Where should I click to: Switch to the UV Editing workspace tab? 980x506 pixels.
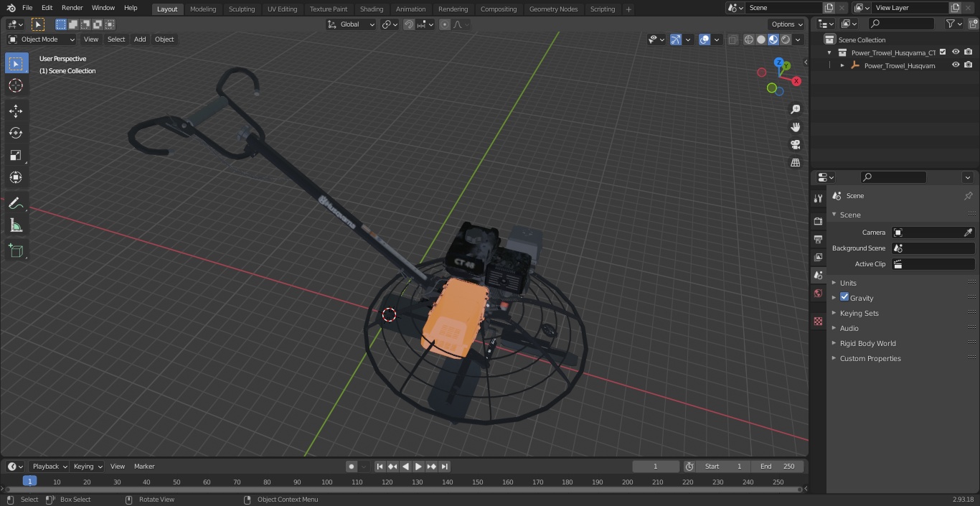[x=282, y=9]
